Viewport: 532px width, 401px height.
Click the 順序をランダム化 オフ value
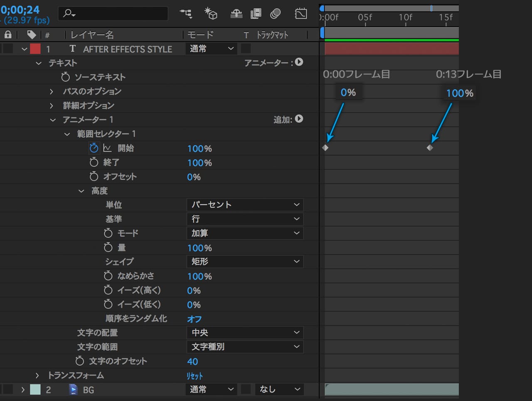pos(194,319)
